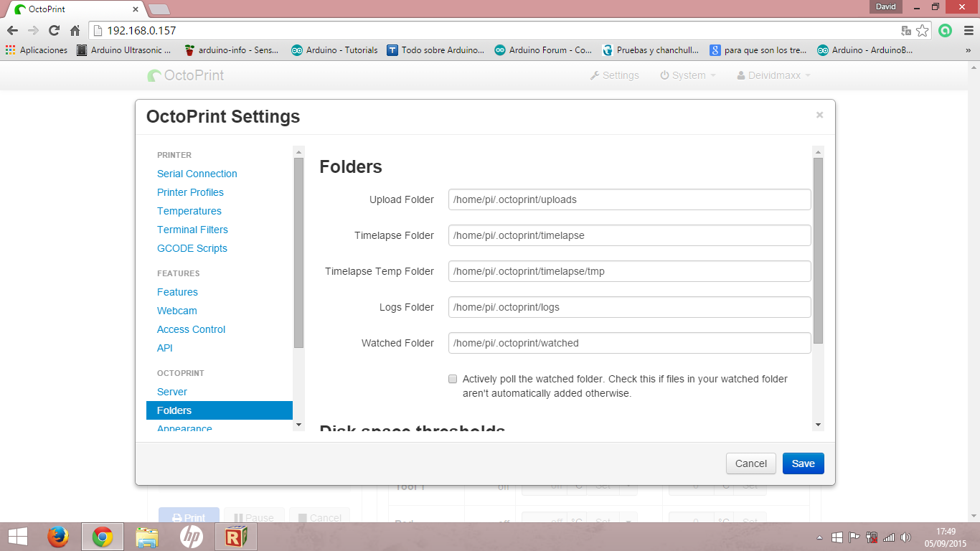This screenshot has height=551, width=980.
Task: Click the settings content scrollbar thumb
Action: coord(818,251)
